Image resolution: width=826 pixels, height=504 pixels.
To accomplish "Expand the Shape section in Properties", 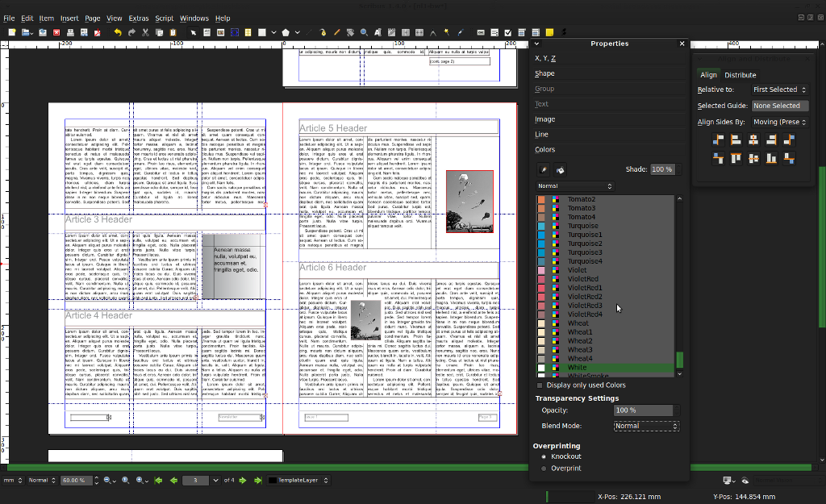I will (545, 73).
